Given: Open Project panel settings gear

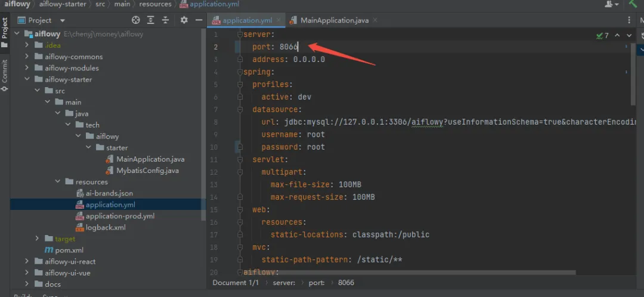Looking at the screenshot, I should click(x=184, y=20).
